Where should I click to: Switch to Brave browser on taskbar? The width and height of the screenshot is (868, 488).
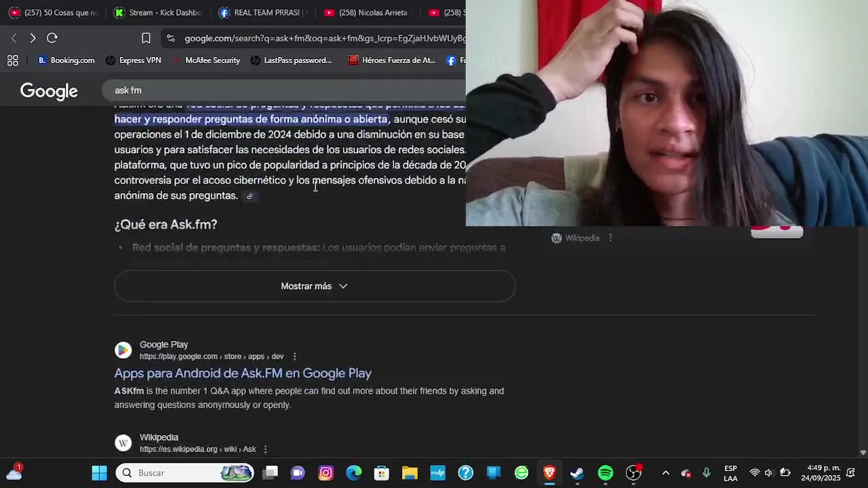click(549, 472)
